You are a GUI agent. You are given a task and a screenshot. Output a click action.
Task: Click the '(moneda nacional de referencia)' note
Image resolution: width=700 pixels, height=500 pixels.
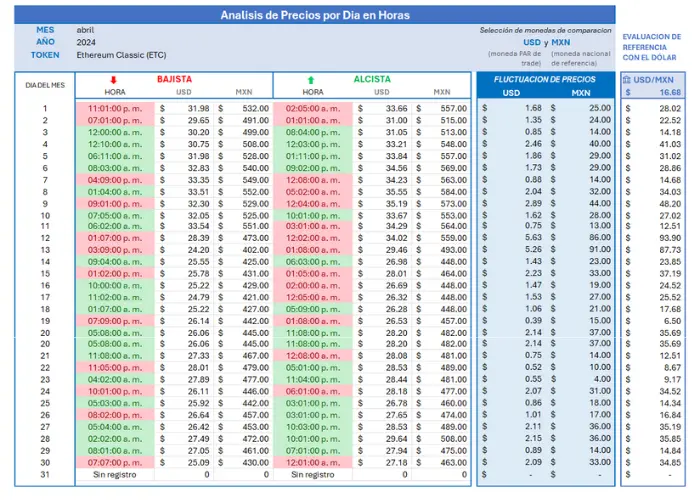(580, 58)
